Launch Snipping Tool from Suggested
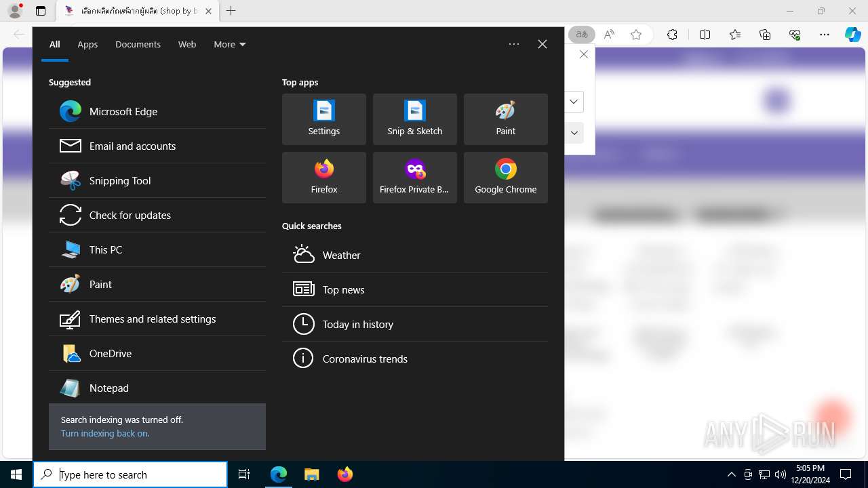The width and height of the screenshot is (868, 488). click(157, 180)
